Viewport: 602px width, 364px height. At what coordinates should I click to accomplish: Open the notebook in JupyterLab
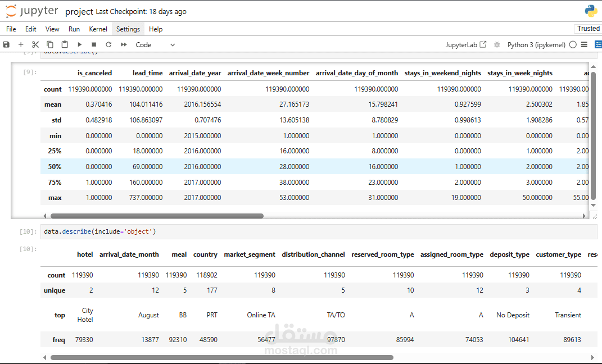[x=466, y=45]
